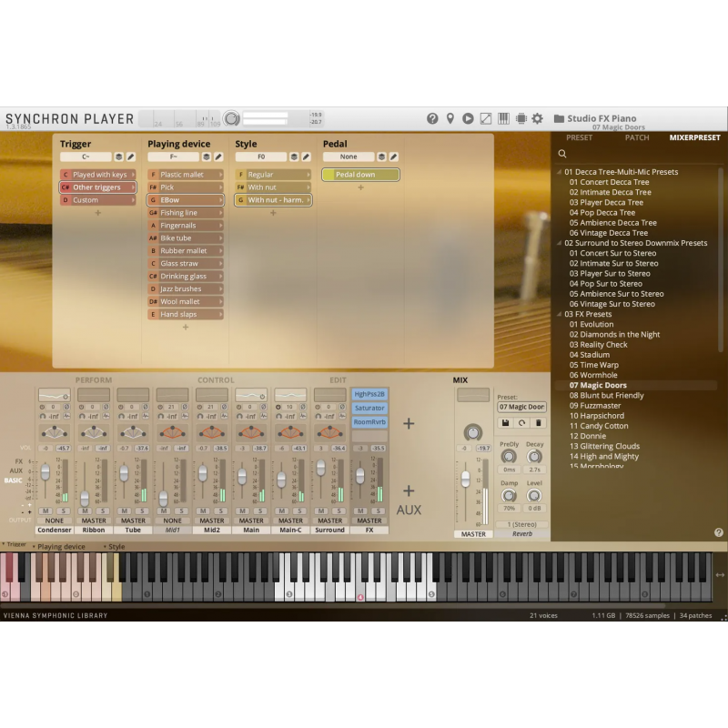Switch to the PATCH tab

pos(637,137)
